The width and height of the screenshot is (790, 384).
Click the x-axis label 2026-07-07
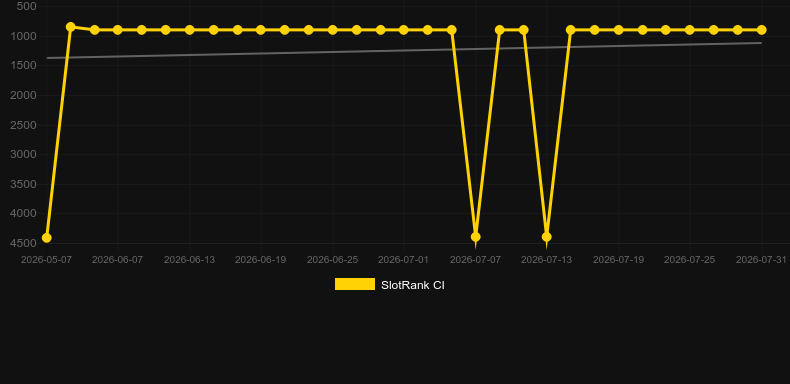point(476,260)
